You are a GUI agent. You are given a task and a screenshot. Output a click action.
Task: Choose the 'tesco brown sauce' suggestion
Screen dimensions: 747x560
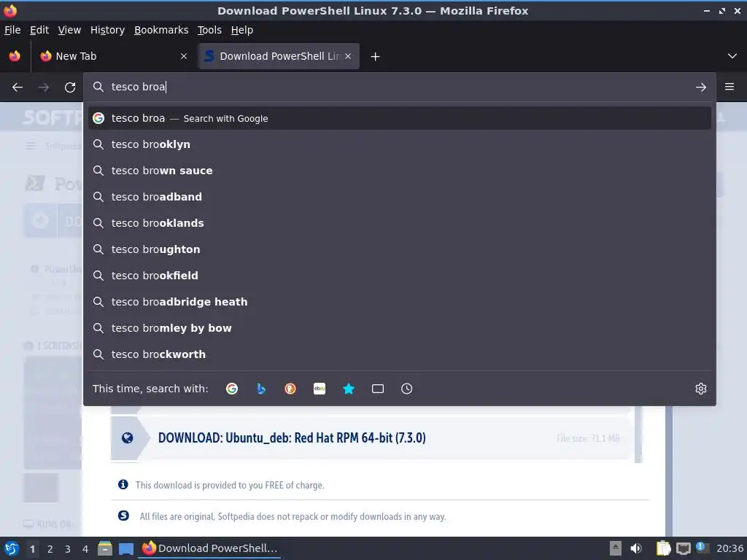400,171
